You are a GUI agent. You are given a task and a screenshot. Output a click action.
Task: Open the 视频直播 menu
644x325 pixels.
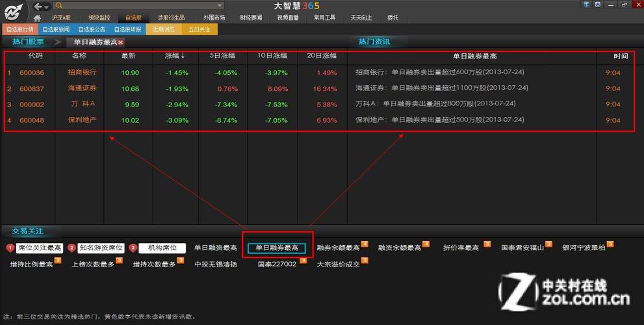(x=288, y=18)
